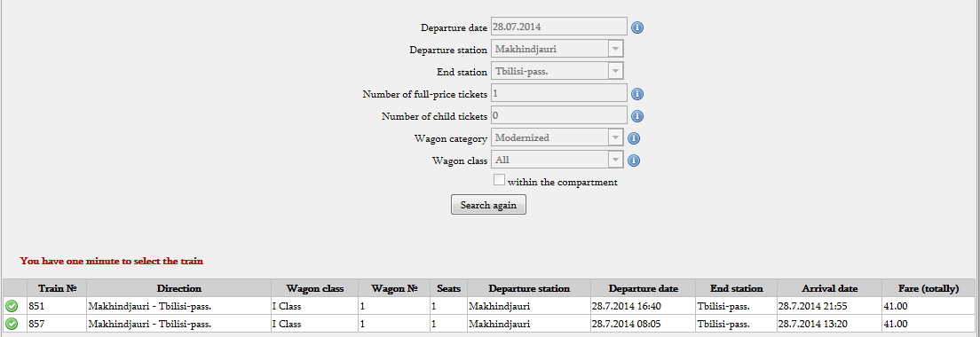Click the End station column header
This screenshot has width=980, height=337.
pos(736,288)
